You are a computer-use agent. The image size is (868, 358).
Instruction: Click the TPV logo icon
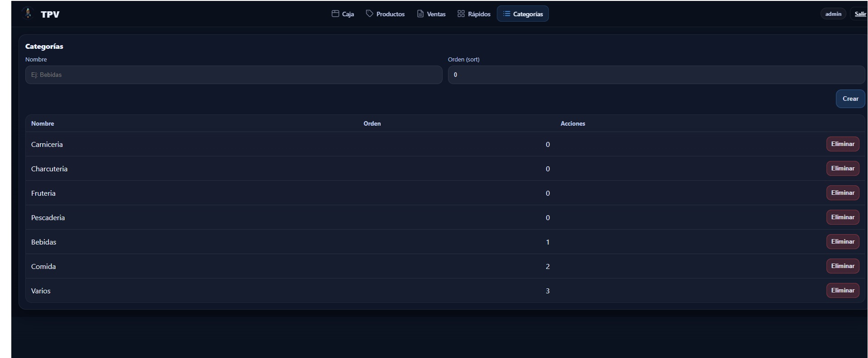(28, 14)
